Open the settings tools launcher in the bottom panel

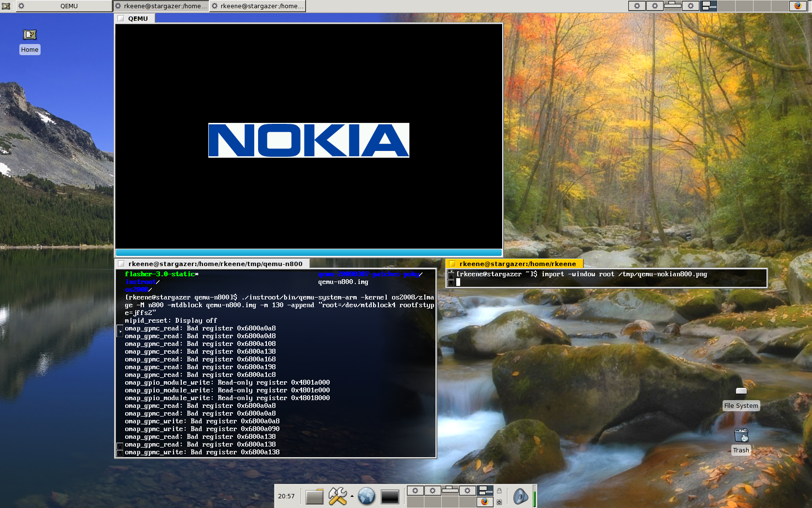coord(337,496)
